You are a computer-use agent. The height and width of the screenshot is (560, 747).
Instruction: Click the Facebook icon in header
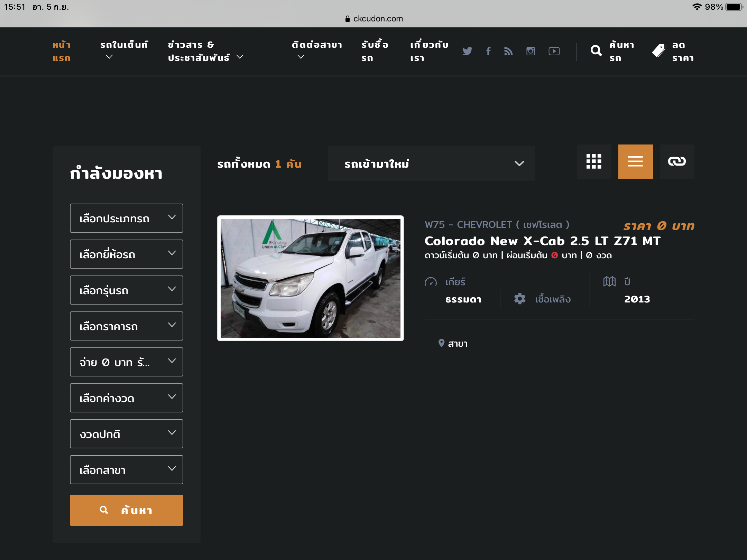click(x=488, y=51)
